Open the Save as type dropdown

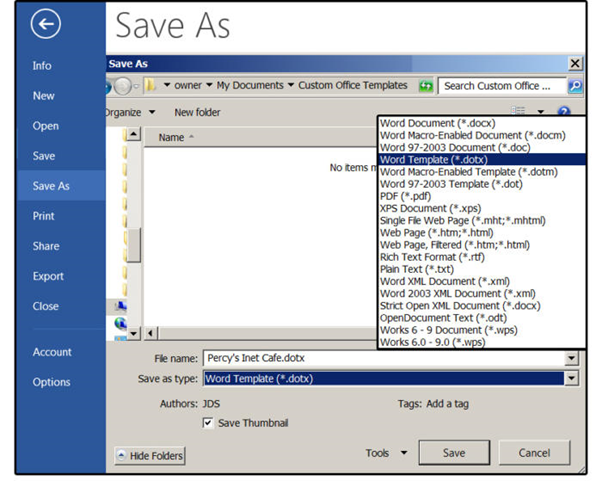[571, 379]
